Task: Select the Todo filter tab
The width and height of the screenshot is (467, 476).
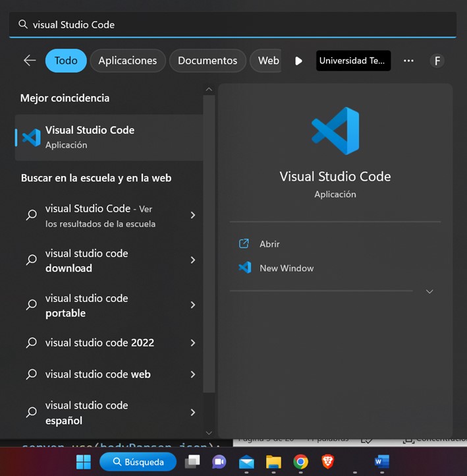Action: 66,61
